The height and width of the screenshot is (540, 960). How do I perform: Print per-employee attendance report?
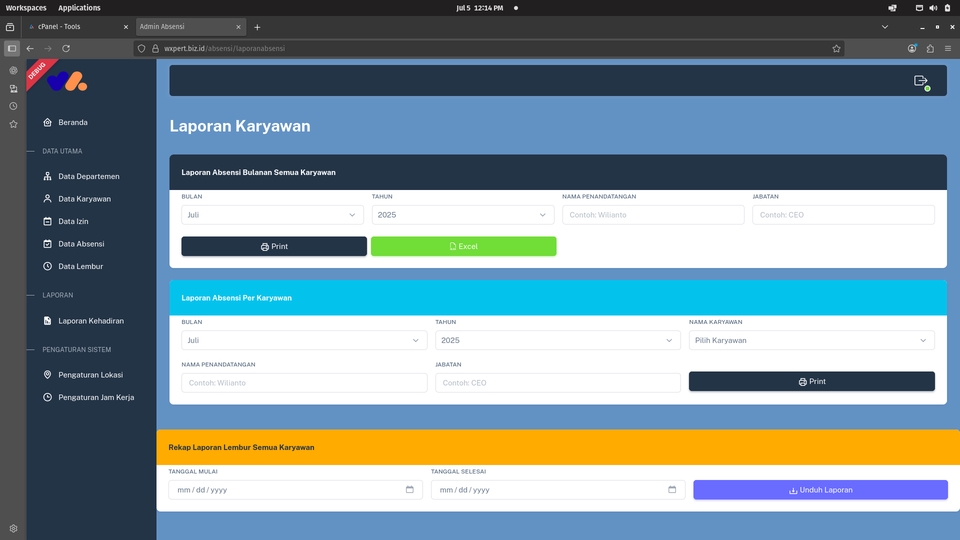pos(811,381)
